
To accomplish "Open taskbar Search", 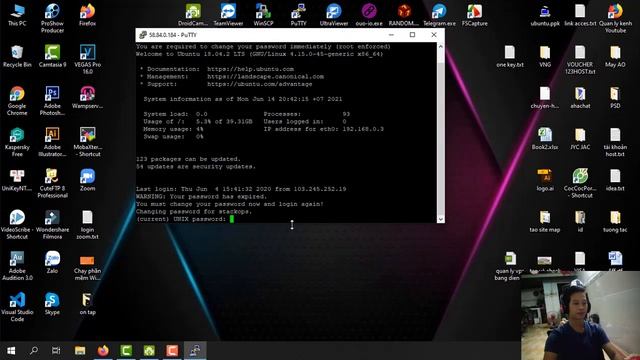I will click(34, 351).
